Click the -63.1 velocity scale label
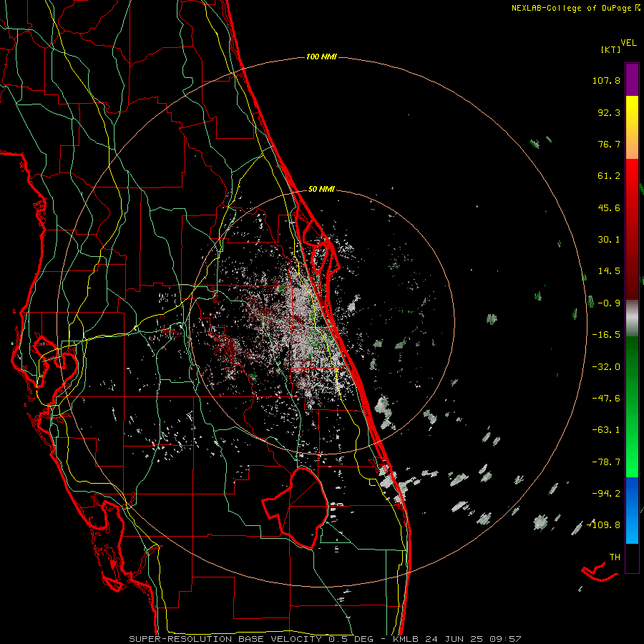 pos(606,430)
